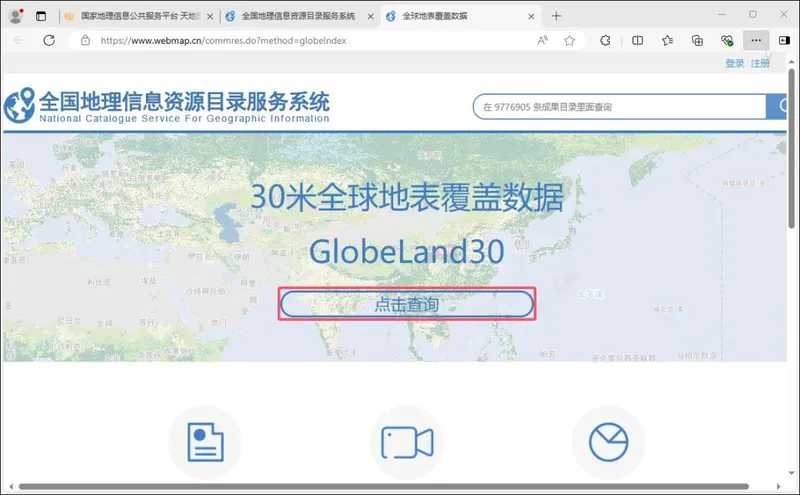Click the document icon in the circle
Image resolution: width=800 pixels, height=495 pixels.
pyautogui.click(x=205, y=442)
